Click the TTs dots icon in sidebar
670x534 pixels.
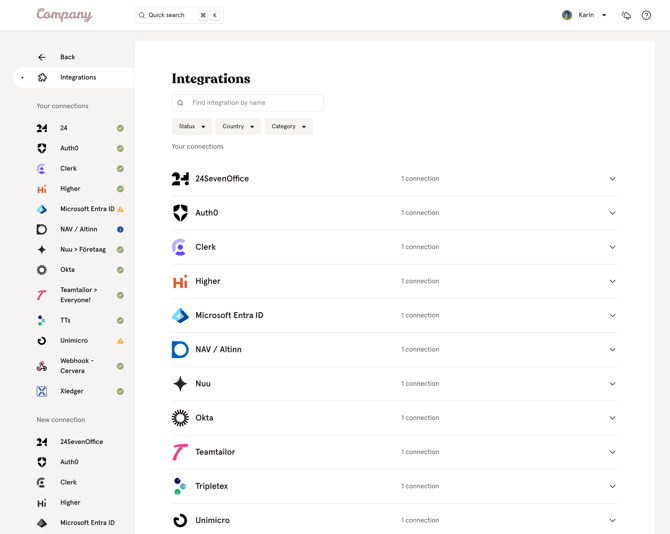click(41, 320)
